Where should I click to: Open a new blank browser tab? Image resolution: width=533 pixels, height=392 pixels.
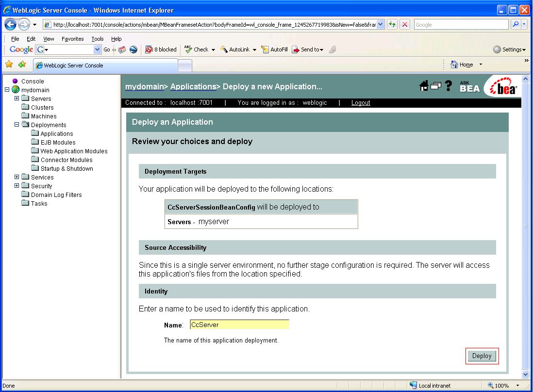click(185, 65)
